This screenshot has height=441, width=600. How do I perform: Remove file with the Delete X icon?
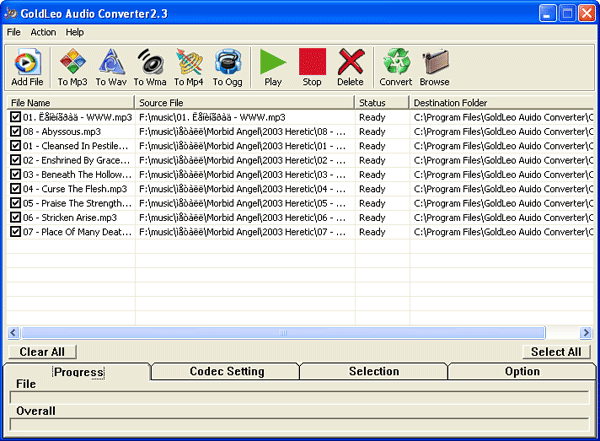pos(351,67)
